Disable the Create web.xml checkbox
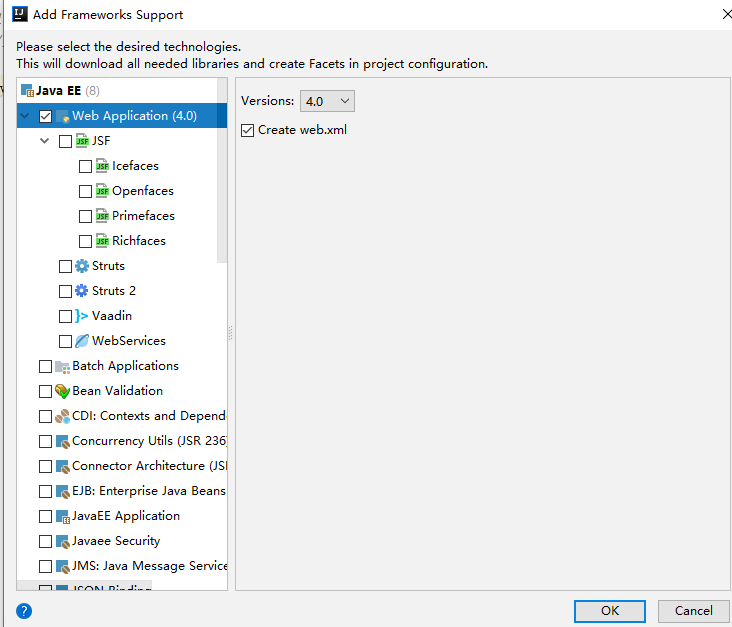 pyautogui.click(x=248, y=130)
